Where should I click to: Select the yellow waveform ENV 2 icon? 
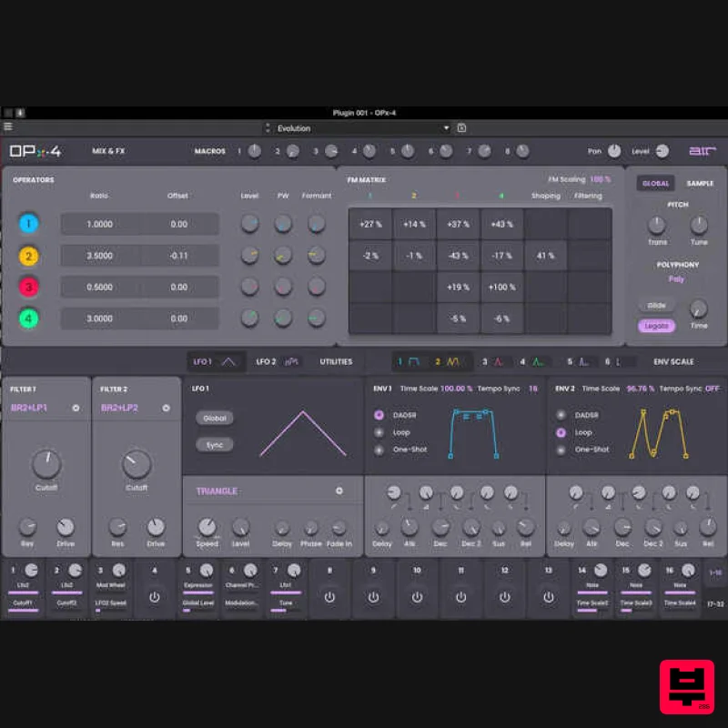pyautogui.click(x=450, y=361)
